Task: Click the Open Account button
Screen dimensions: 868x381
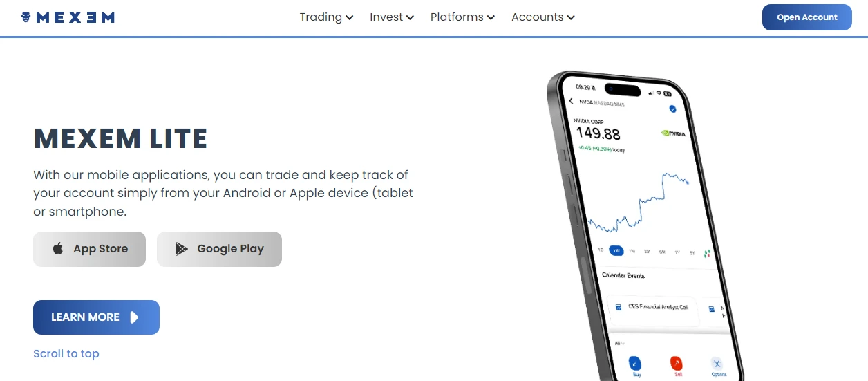Action: (806, 17)
